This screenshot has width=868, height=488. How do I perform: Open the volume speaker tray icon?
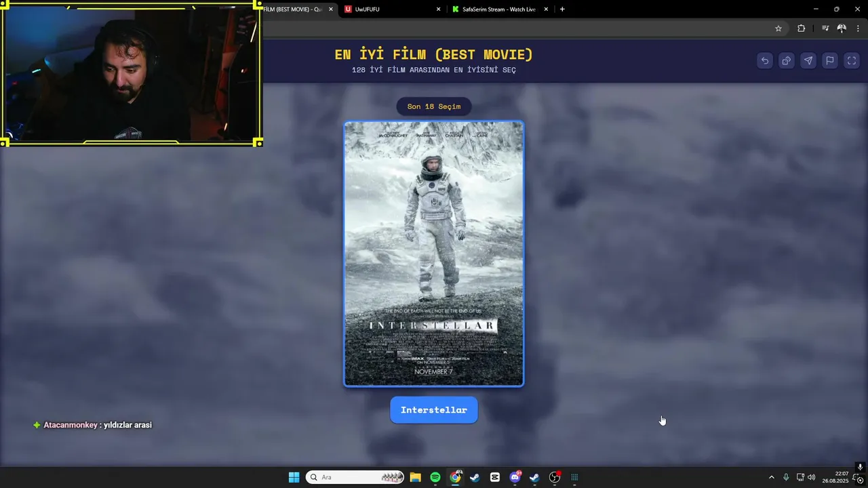click(812, 477)
